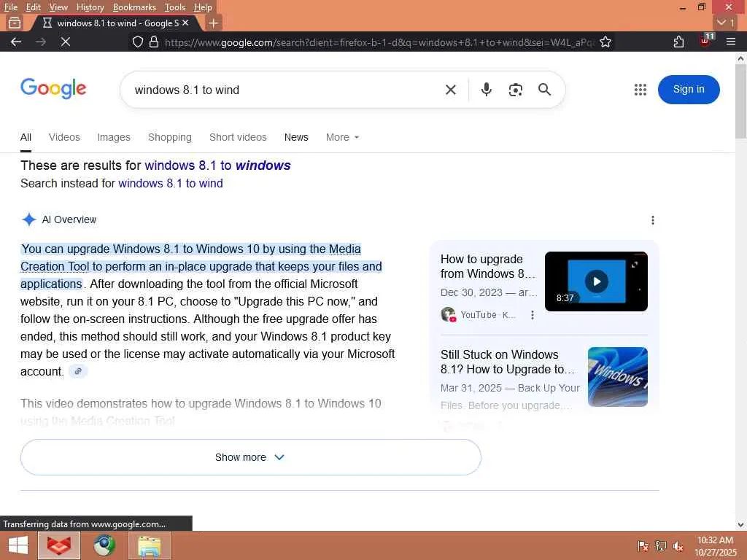Open the Windows Start button
The width and height of the screenshot is (747, 560).
coord(18,545)
